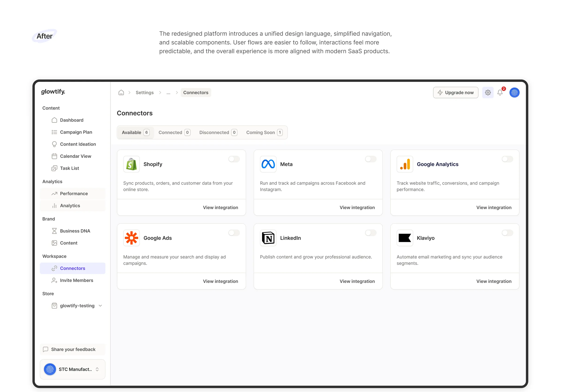View integration for Shopify
Image resolution: width=561 pixels, height=392 pixels.
coord(220,208)
